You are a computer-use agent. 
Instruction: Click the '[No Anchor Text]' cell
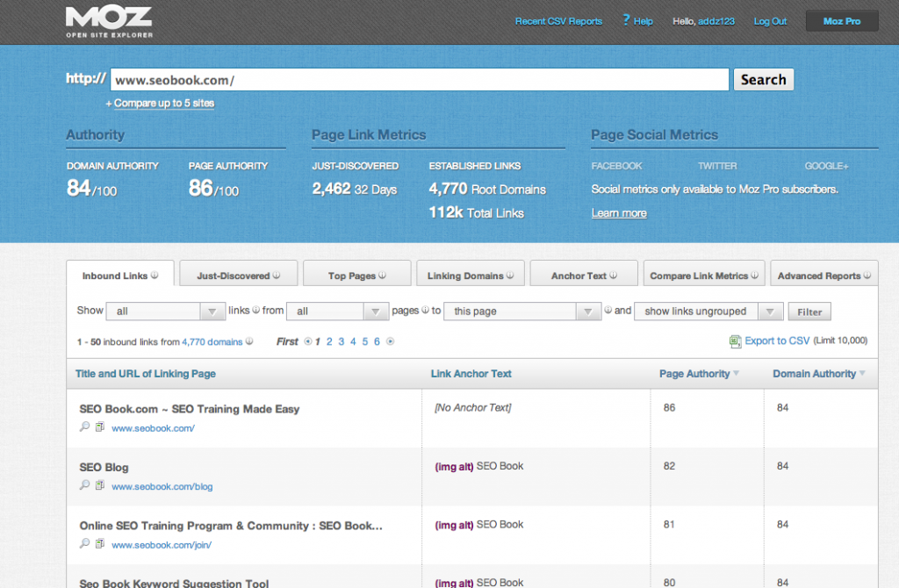tap(473, 407)
